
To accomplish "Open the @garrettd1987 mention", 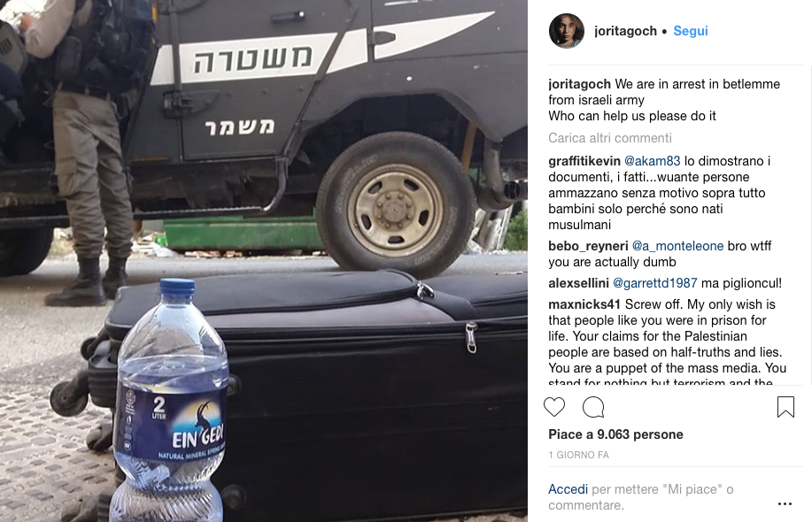I will (655, 283).
